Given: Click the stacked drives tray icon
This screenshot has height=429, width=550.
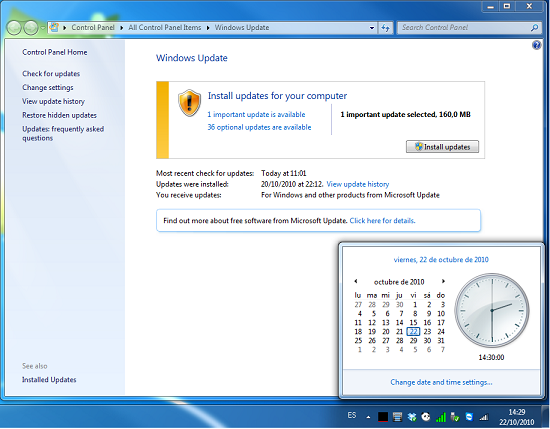Looking at the screenshot, I should point(397,417).
